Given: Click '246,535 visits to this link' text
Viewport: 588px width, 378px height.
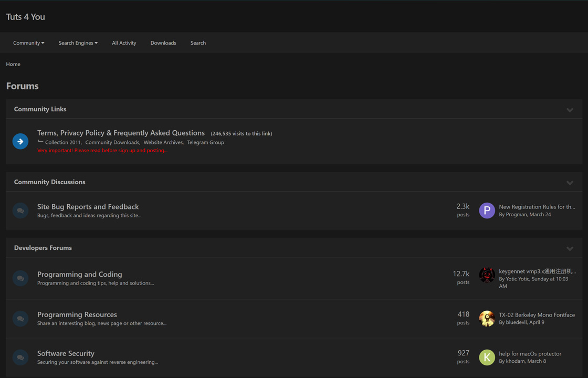Looking at the screenshot, I should 241,133.
